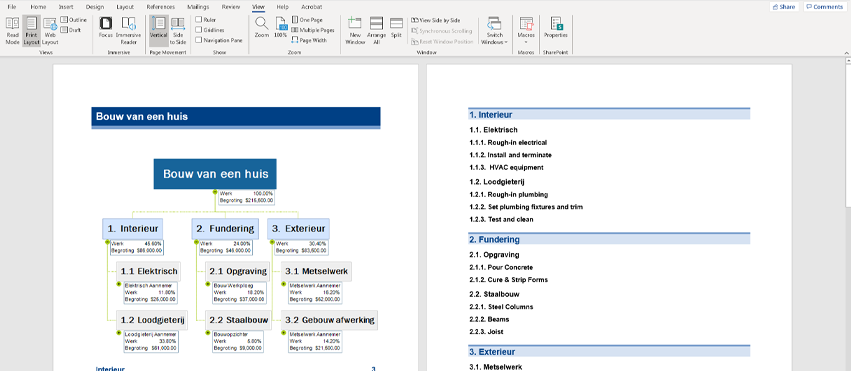Split the document window
The height and width of the screenshot is (371, 851).
coord(396,27)
